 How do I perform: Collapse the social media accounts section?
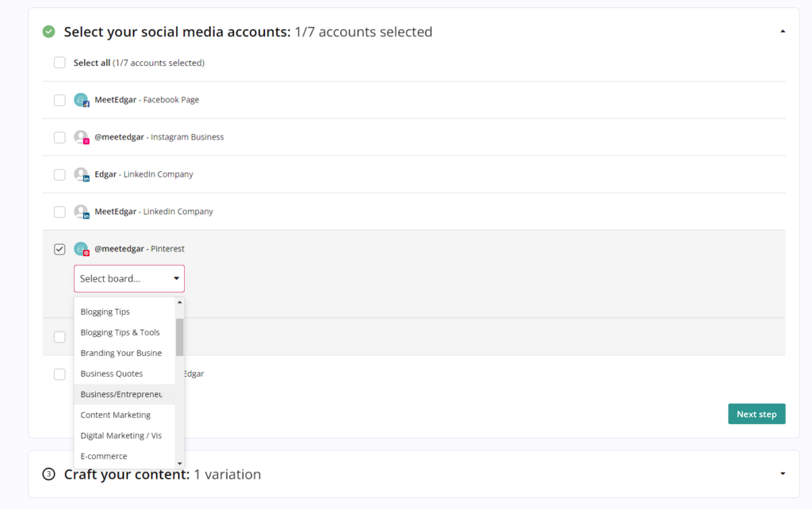click(x=783, y=32)
